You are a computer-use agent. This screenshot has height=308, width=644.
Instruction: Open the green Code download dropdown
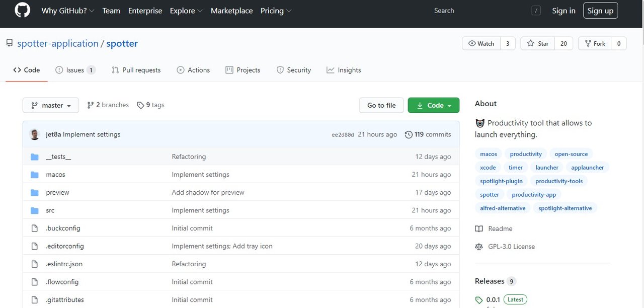(434, 105)
